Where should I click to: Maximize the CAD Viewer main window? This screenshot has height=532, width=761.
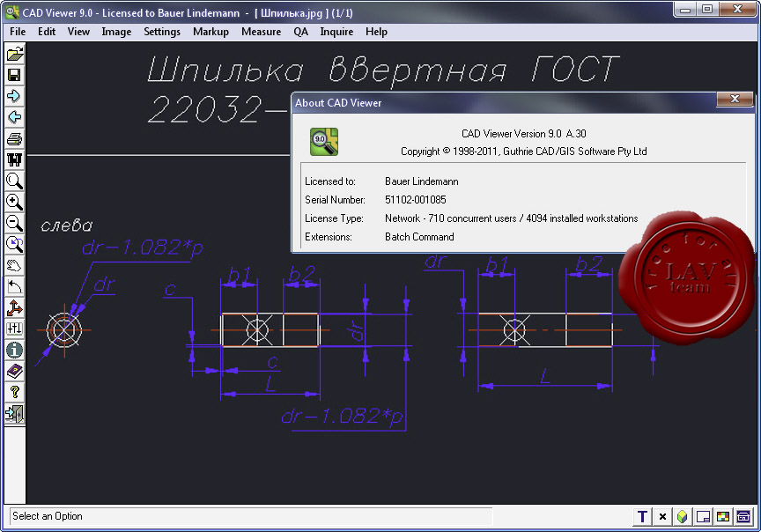point(707,9)
